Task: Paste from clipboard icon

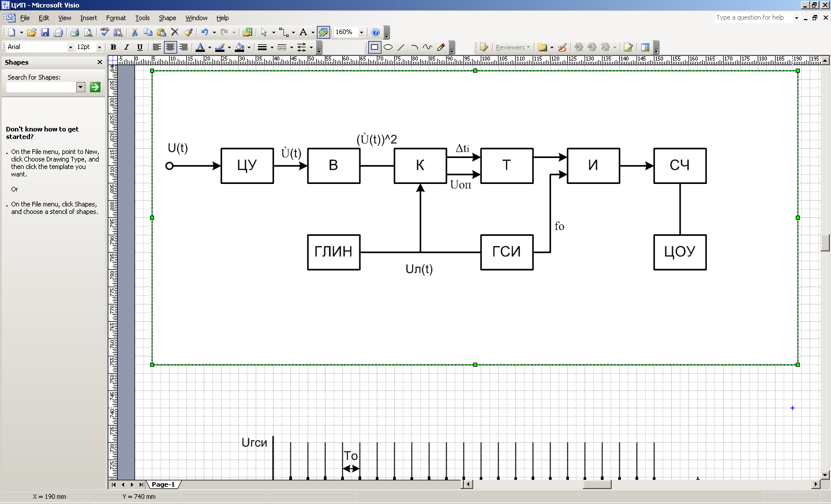Action: tap(162, 32)
